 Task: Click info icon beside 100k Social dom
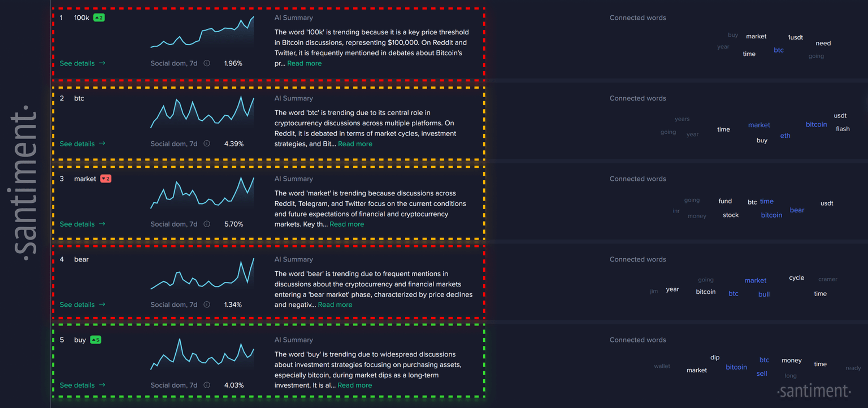(207, 63)
